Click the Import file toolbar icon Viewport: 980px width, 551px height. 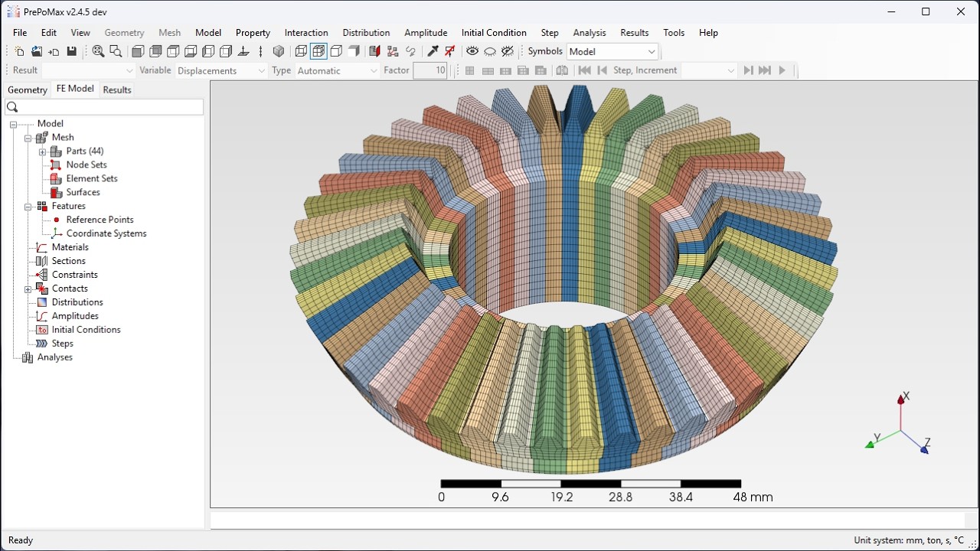(x=54, y=51)
